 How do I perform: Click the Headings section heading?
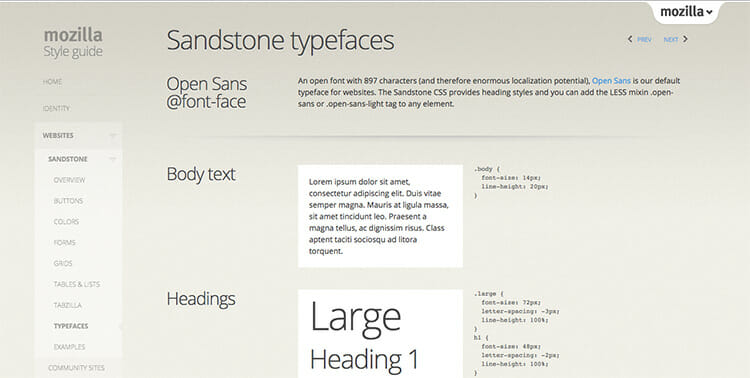(x=201, y=299)
